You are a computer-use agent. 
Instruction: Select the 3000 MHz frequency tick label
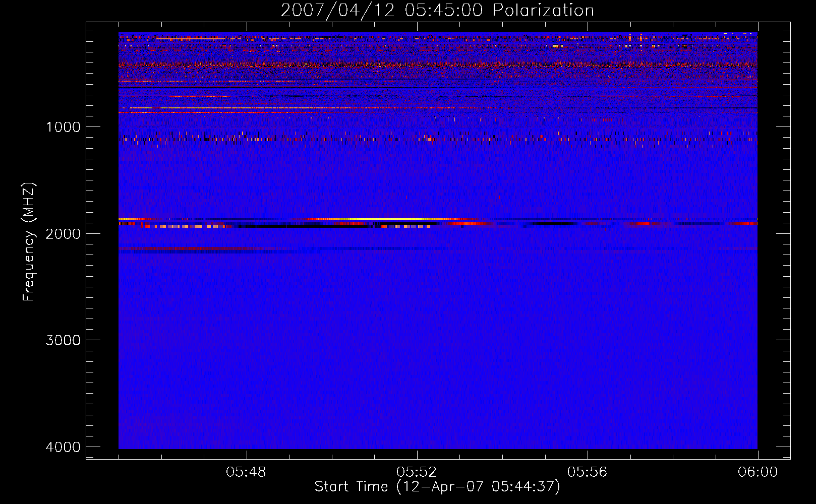click(x=63, y=340)
